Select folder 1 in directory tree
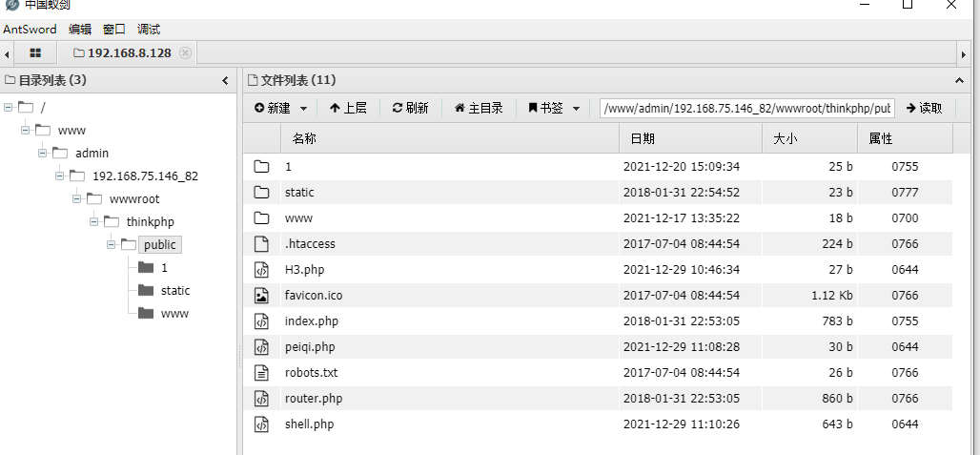 pos(164,267)
